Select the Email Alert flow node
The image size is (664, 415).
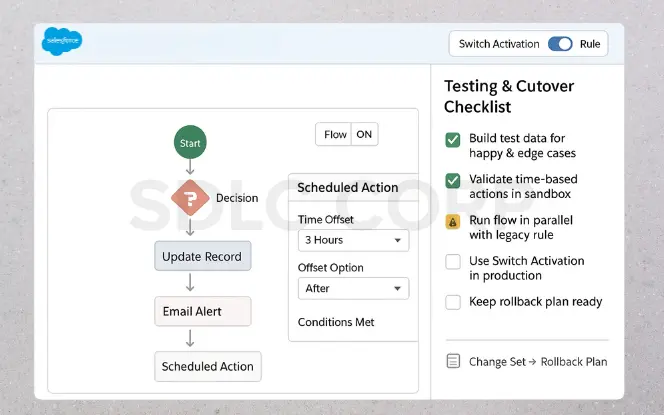[x=202, y=311]
